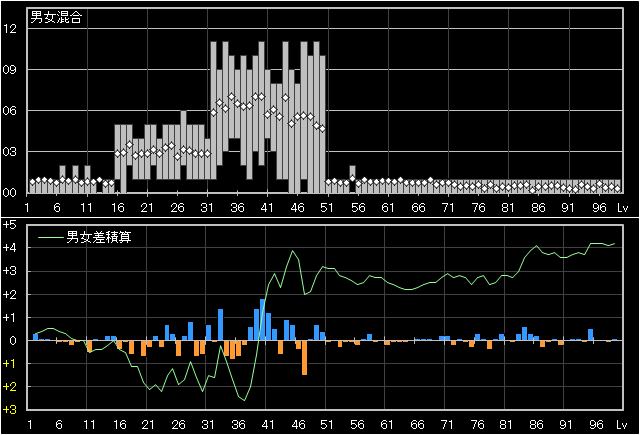Click x-axis label 66 under the 男女混合 chart
This screenshot has height=435, width=640.
pyautogui.click(x=418, y=208)
